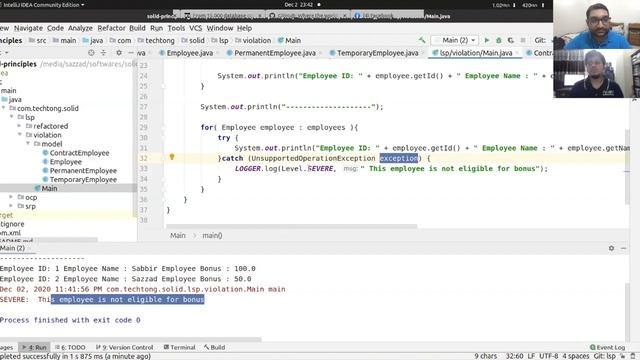640x360 pixels.
Task: Start debugging with the bug icon
Action: (x=498, y=40)
